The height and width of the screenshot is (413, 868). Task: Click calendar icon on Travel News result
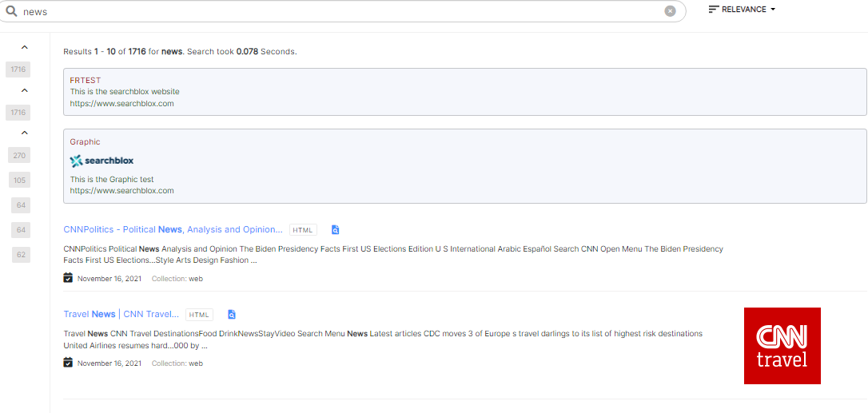coord(68,363)
